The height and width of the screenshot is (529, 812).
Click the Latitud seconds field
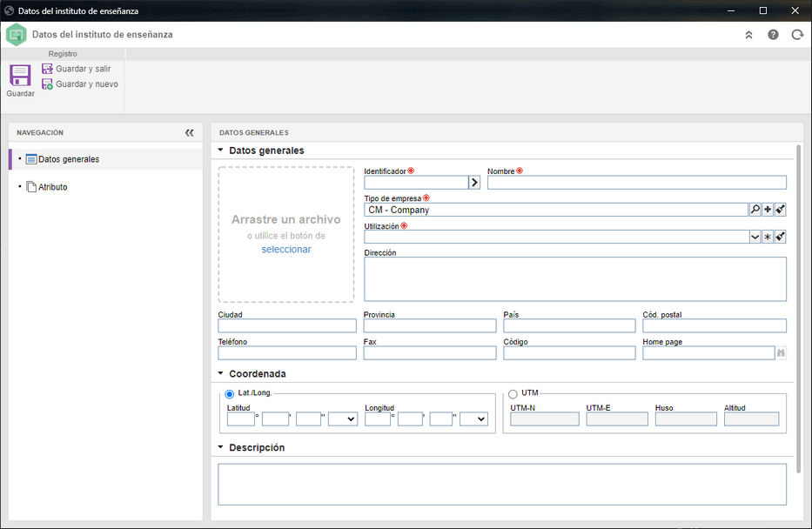click(x=309, y=419)
